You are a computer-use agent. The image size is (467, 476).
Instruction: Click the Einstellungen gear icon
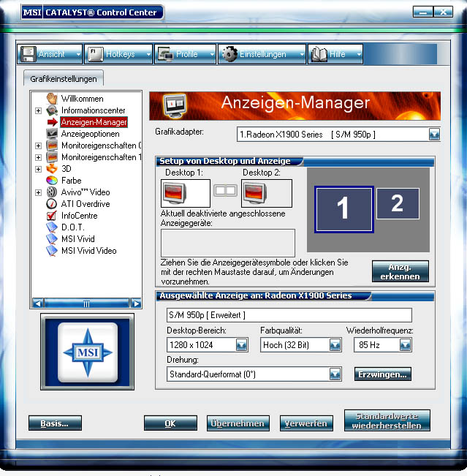click(229, 54)
